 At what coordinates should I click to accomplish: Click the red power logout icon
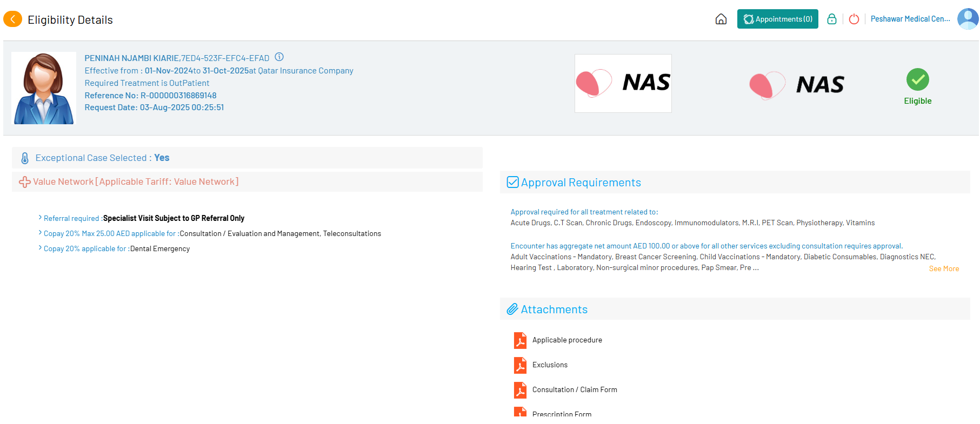pos(854,19)
